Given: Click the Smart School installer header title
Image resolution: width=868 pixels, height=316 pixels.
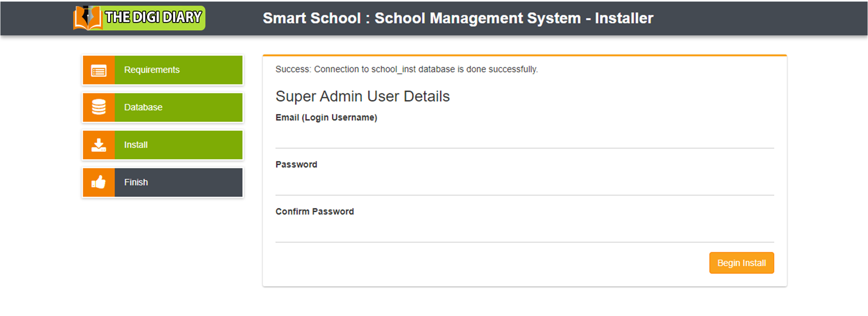Looking at the screenshot, I should click(x=458, y=18).
